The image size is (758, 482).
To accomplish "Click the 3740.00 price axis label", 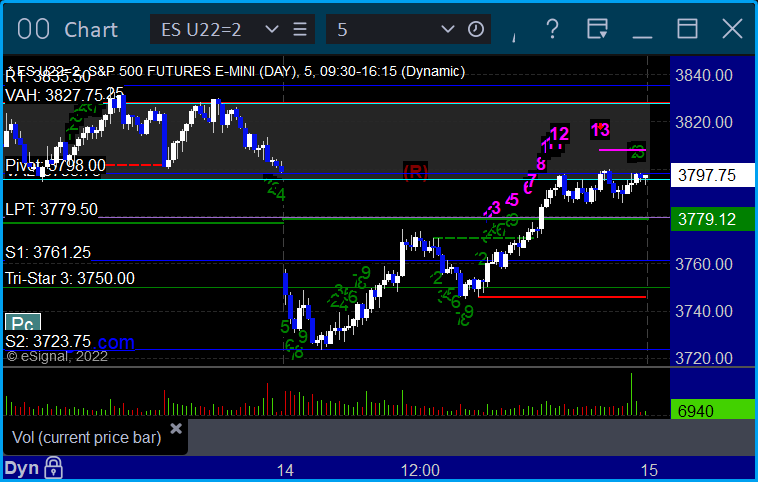I will coord(704,311).
